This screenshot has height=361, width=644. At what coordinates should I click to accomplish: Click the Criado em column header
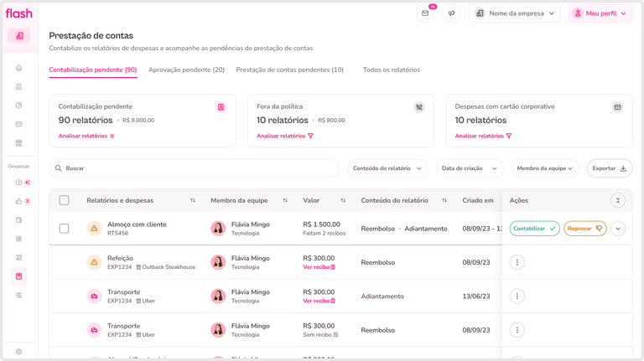tap(478, 200)
